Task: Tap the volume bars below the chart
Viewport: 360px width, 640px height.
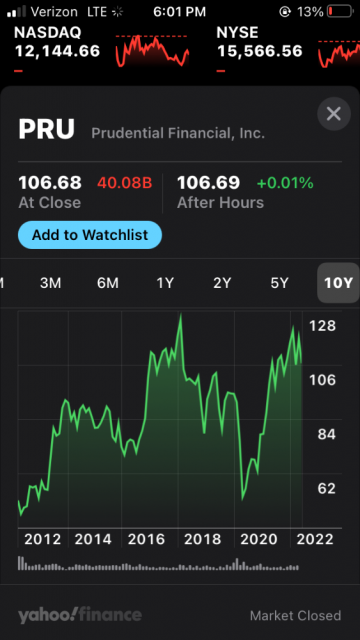Action: pos(158,563)
